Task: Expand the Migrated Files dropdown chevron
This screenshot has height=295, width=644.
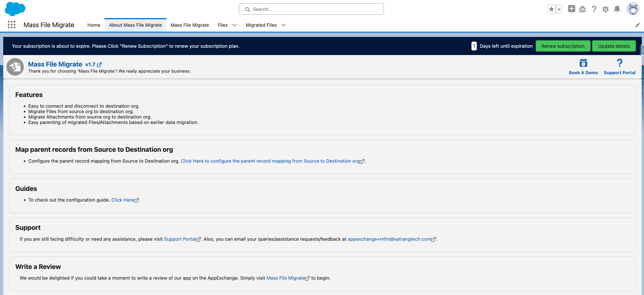Action: (284, 25)
